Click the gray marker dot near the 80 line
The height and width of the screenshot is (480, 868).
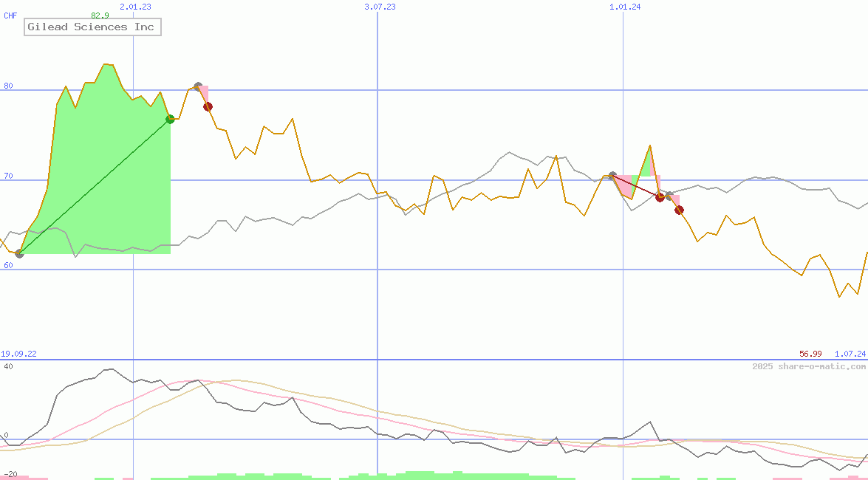pos(198,86)
